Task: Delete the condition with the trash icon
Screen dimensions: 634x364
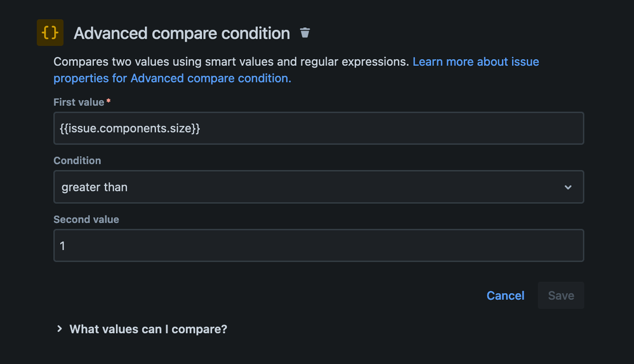Action: tap(305, 33)
